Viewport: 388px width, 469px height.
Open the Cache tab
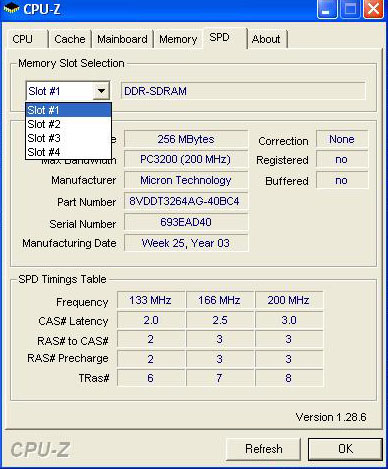[70, 39]
